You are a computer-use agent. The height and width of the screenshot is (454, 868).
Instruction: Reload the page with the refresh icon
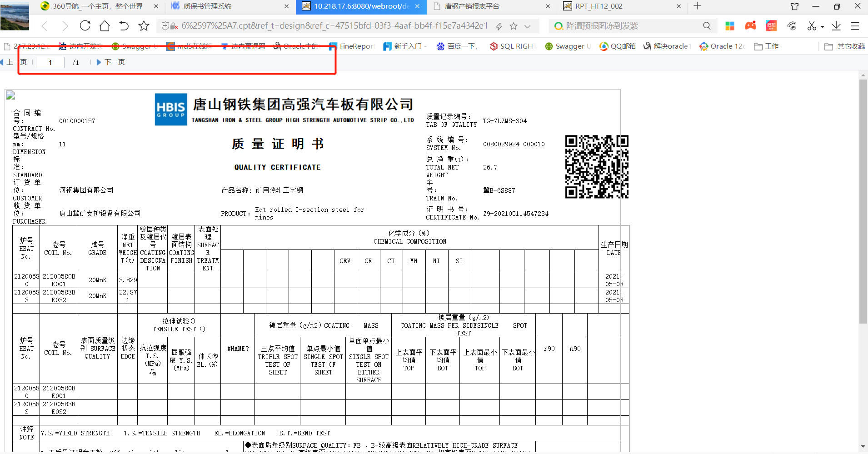tap(85, 25)
